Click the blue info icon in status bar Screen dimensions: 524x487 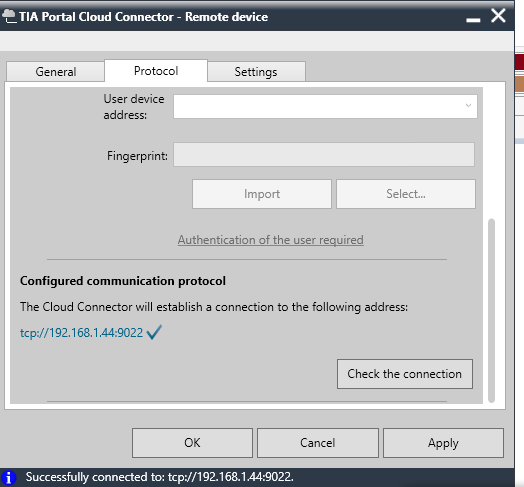(x=9, y=477)
